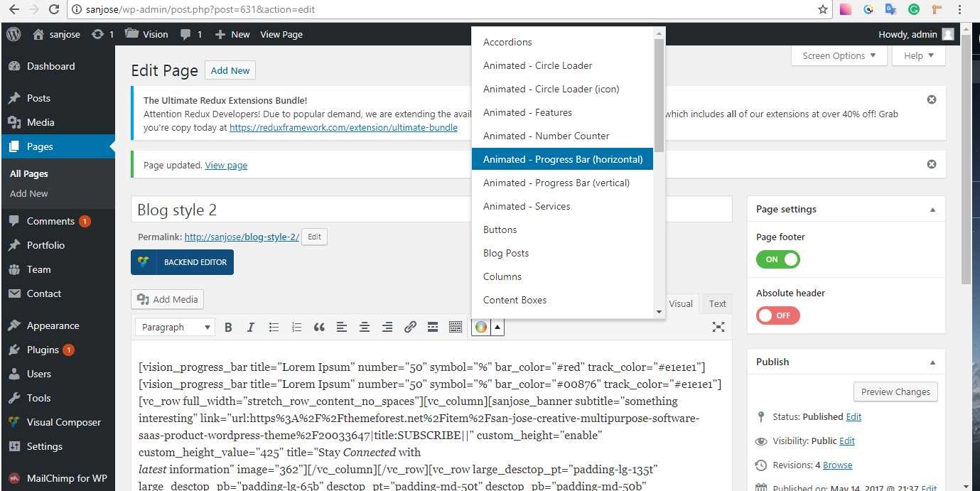Screen dimensions: 980x491
Task: Open the blog-style-2 permalink
Action: (242, 237)
